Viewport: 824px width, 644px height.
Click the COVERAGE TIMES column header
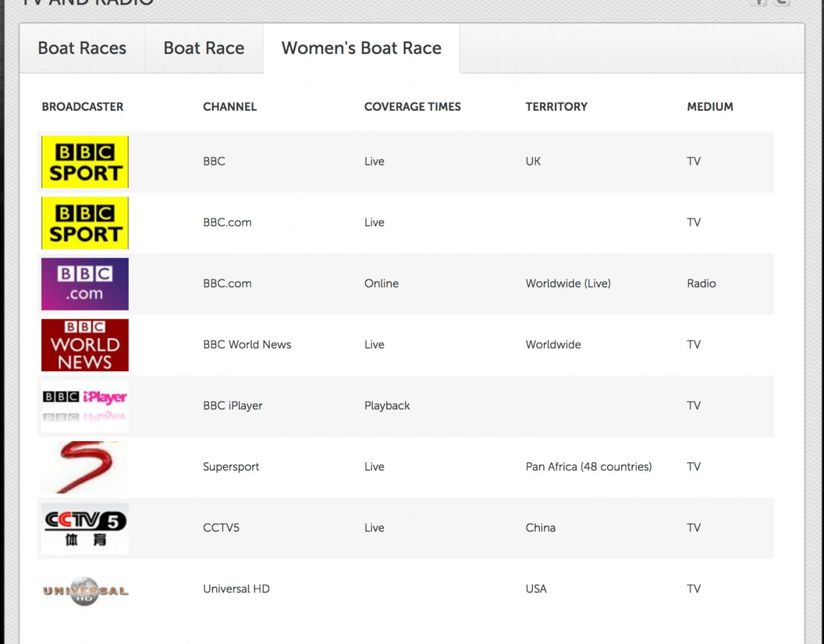click(413, 107)
